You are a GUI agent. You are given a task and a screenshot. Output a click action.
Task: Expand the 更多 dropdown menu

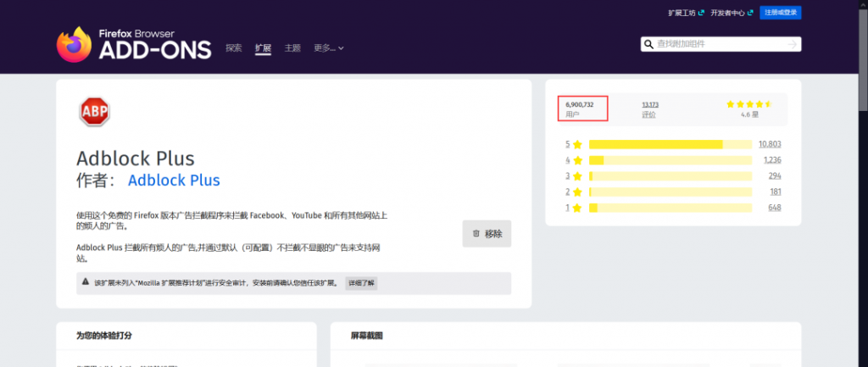[x=329, y=48]
